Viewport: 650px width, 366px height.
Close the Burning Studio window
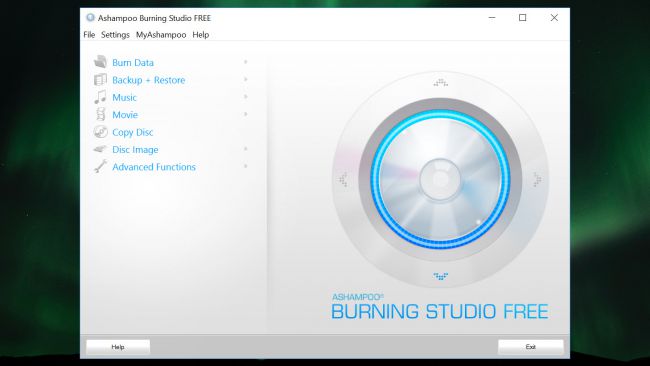click(x=554, y=18)
